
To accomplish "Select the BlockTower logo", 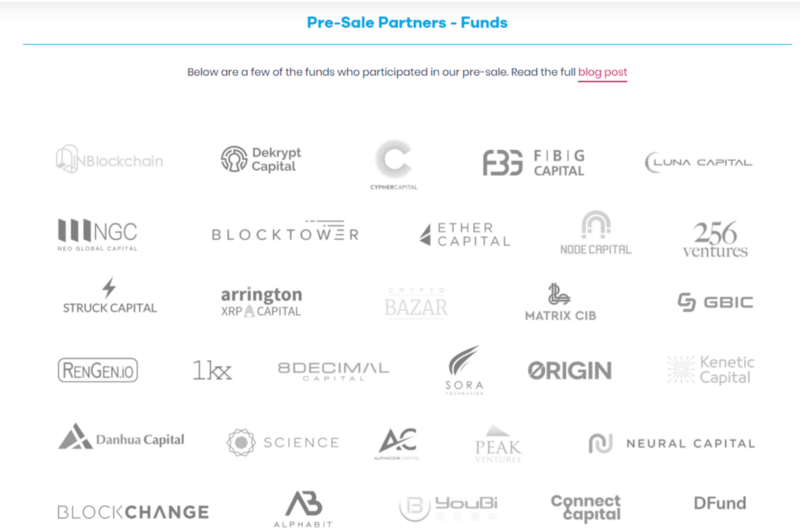I will (285, 231).
